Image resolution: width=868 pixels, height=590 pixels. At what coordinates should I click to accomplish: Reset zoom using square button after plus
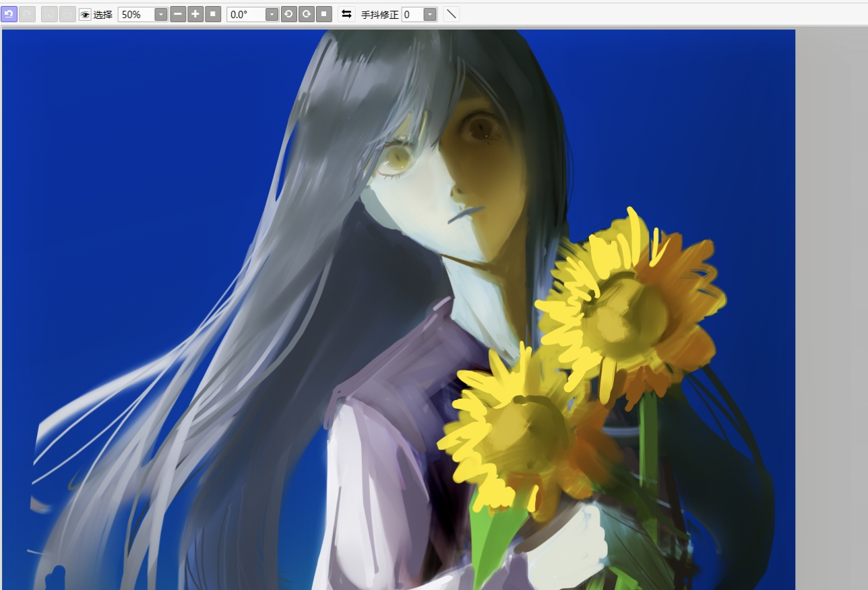tap(213, 14)
